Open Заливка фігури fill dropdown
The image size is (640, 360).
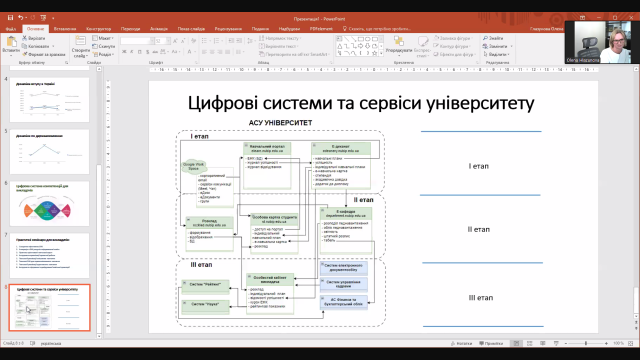click(x=453, y=38)
